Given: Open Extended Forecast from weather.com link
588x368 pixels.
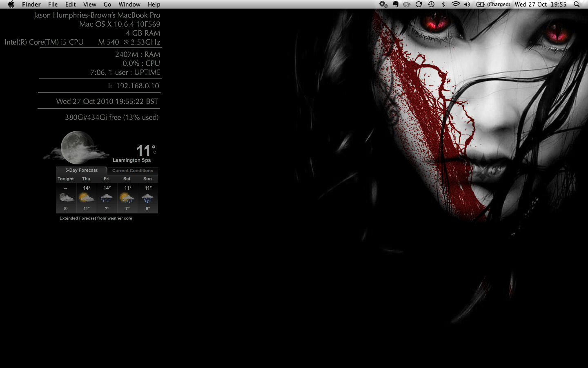Looking at the screenshot, I should coord(96,218).
